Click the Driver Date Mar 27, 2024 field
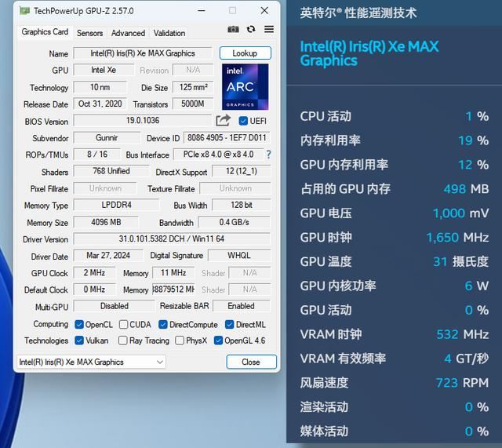Screen dimensions: 502x448 [108, 255]
